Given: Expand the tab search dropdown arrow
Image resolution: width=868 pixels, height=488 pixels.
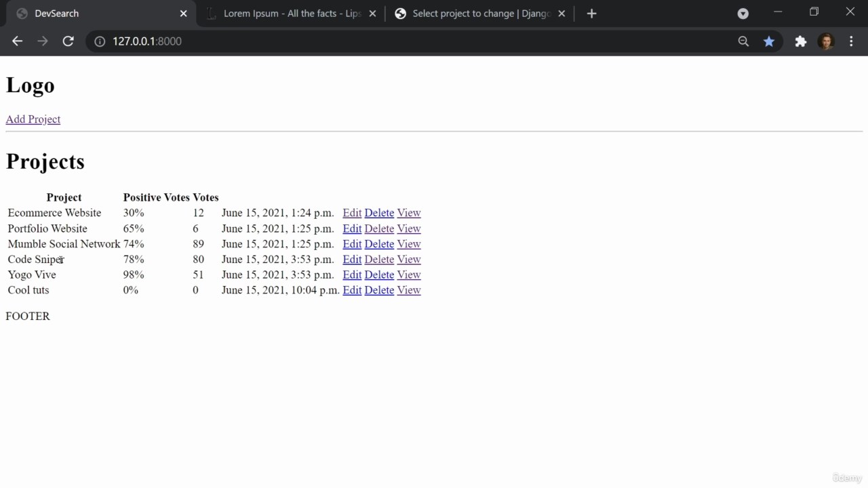Looking at the screenshot, I should pyautogui.click(x=743, y=14).
